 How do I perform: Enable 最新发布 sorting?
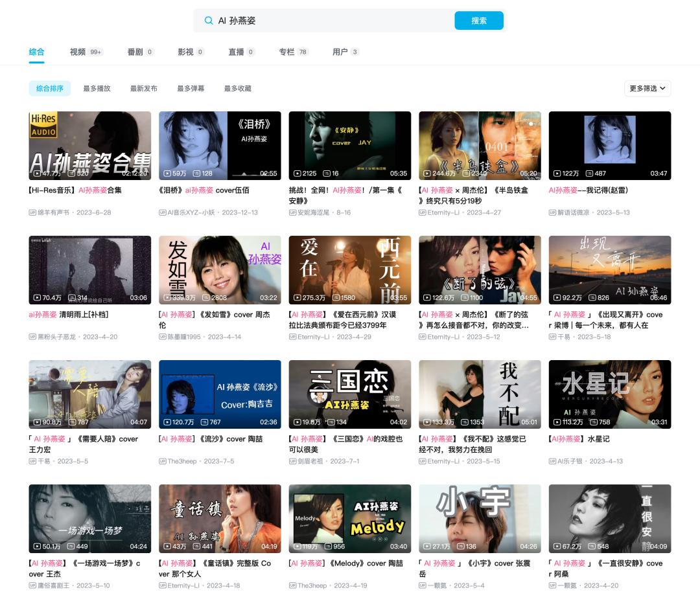tap(143, 88)
